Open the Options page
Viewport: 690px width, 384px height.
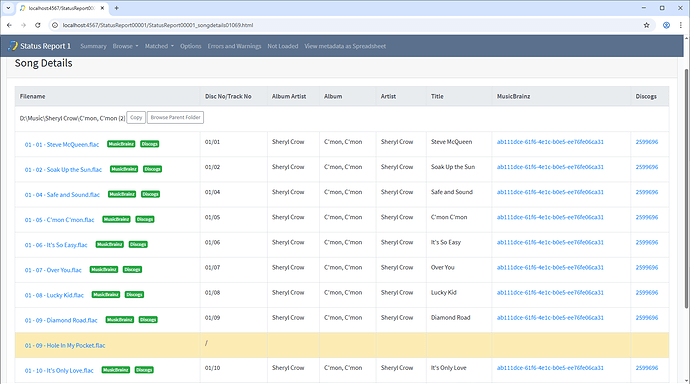tap(191, 46)
